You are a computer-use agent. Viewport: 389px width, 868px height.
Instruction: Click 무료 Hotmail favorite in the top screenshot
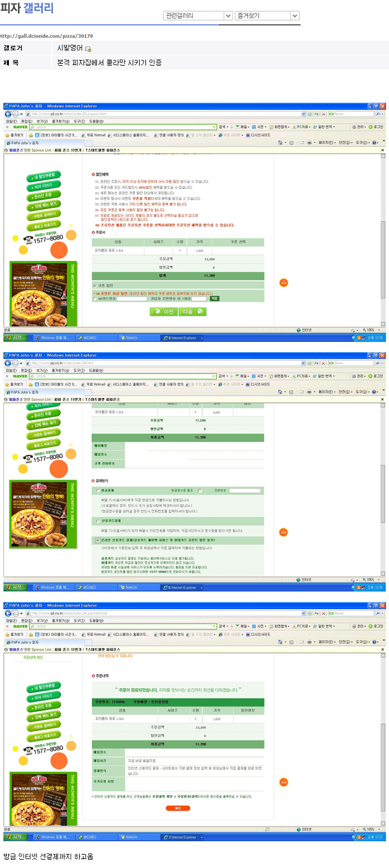[94, 135]
